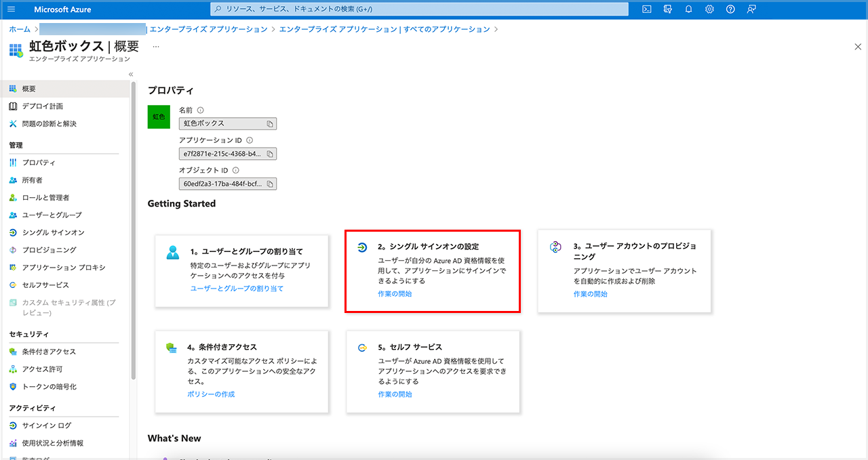Screen dimensions: 868x460
Task: Click 作業の開始 under シングル サインオンの設定
Action: point(395,294)
